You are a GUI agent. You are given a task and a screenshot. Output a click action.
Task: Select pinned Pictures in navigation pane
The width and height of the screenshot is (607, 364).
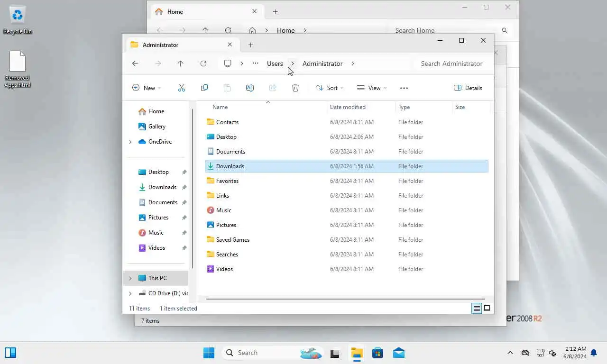tap(156, 218)
